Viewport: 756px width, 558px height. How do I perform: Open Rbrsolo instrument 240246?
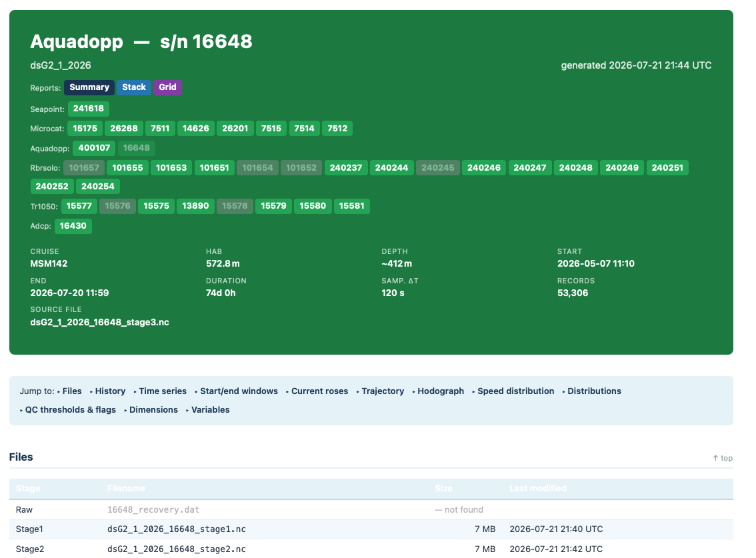click(x=483, y=168)
